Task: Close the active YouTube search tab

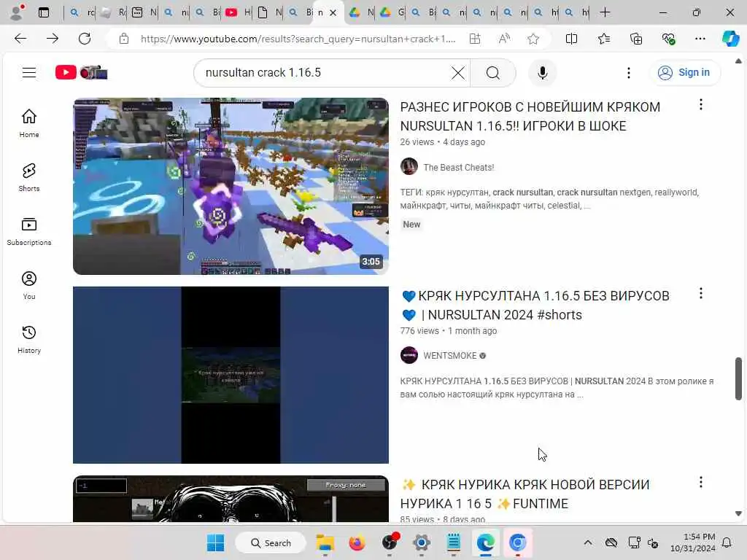Action: point(333,13)
